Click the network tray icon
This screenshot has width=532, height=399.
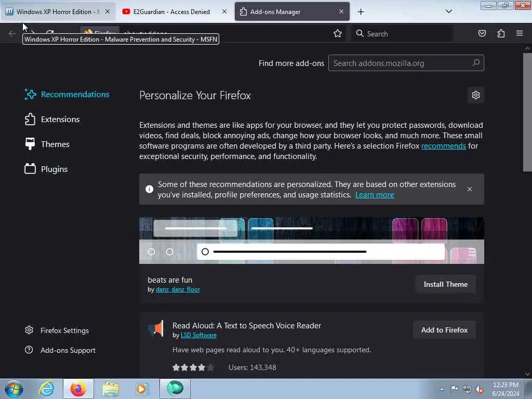click(467, 389)
